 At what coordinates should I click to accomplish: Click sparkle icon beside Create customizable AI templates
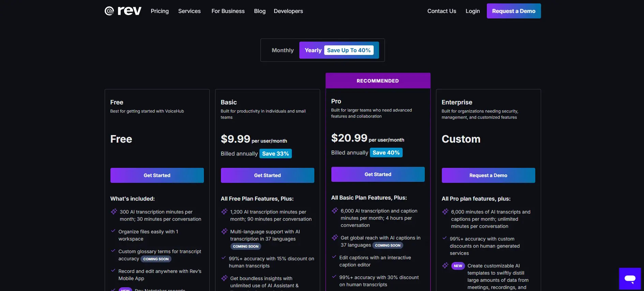point(445,265)
